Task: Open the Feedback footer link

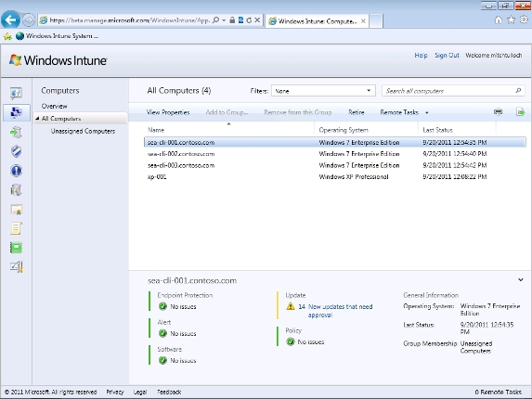Action: (169, 392)
